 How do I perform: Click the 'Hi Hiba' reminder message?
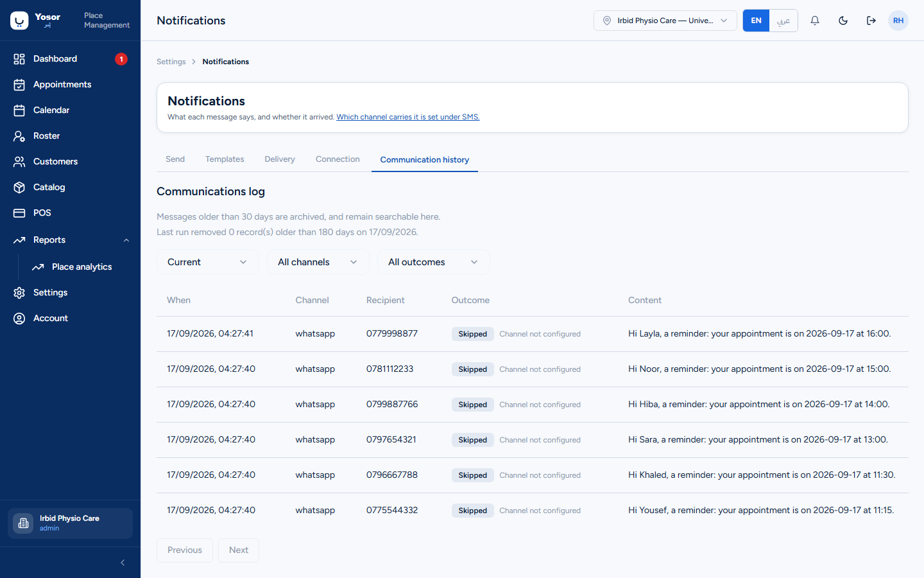759,405
